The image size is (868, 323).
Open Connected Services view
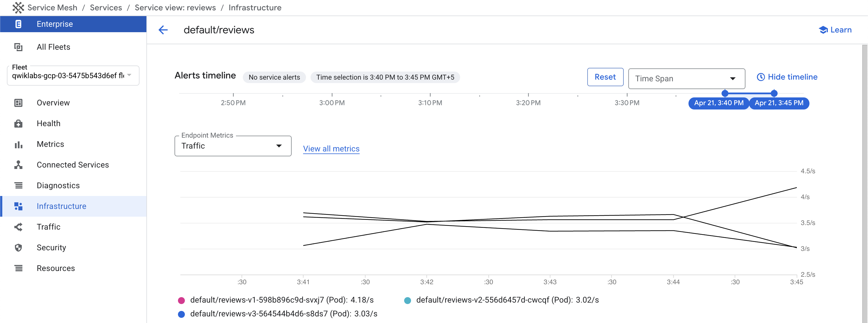click(73, 165)
